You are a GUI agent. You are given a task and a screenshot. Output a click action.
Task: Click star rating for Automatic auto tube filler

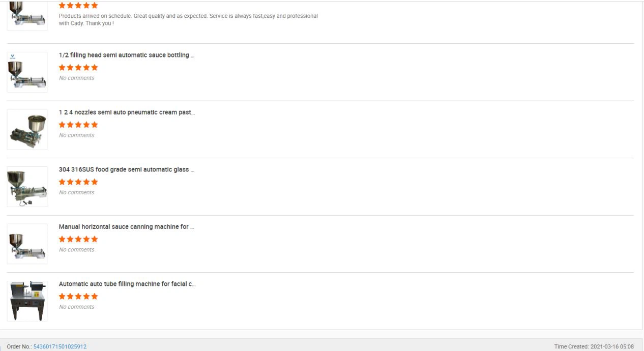pos(78,297)
